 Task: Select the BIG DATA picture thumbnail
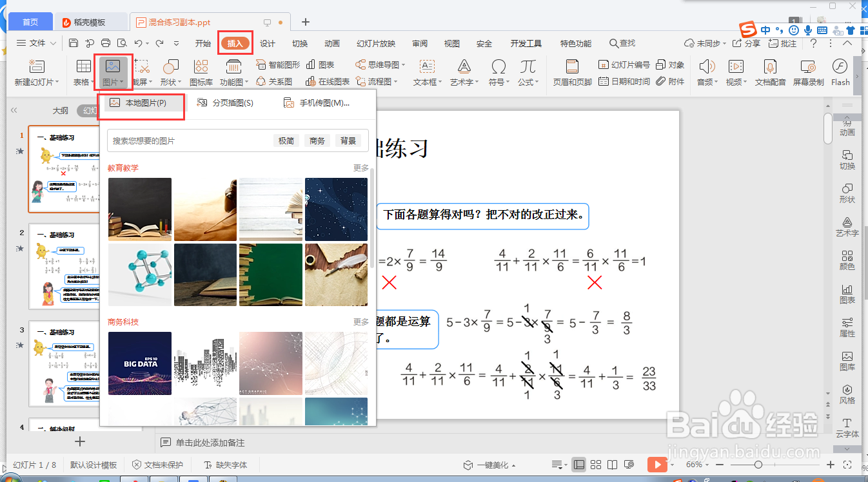[x=140, y=363]
